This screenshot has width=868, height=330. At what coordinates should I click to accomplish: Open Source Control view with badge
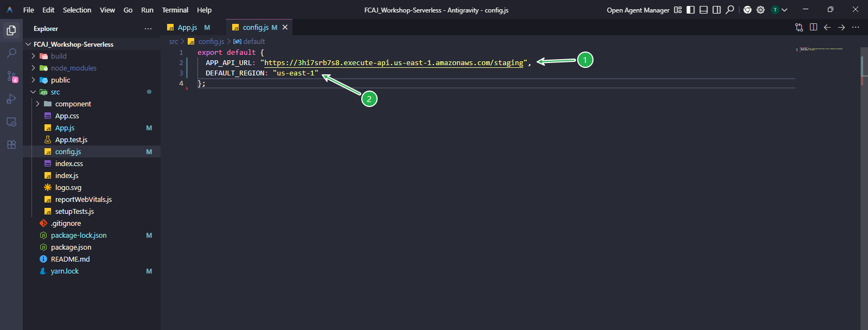(x=11, y=76)
